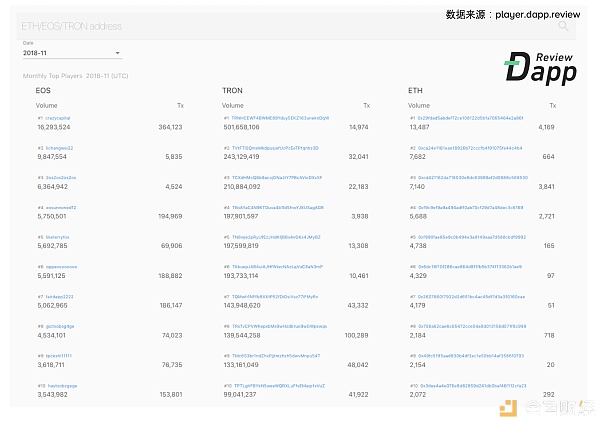Select ETH transaction count 4,169

(x=546, y=127)
